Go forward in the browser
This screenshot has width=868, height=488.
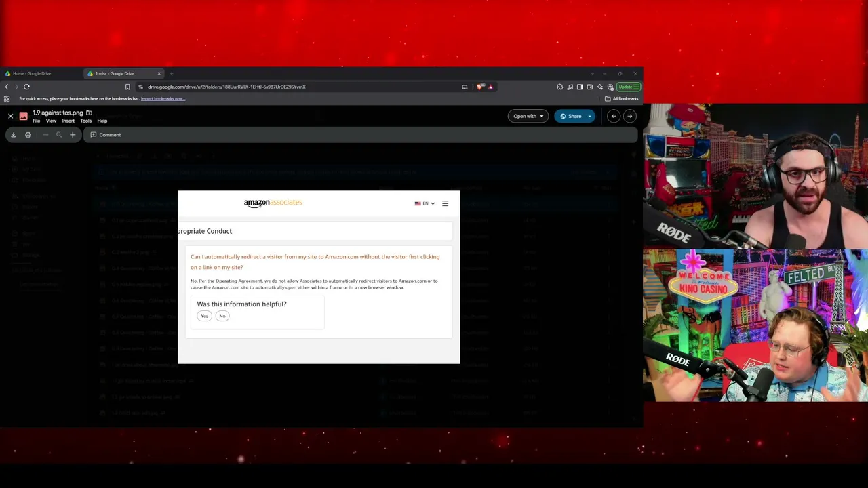(x=16, y=87)
